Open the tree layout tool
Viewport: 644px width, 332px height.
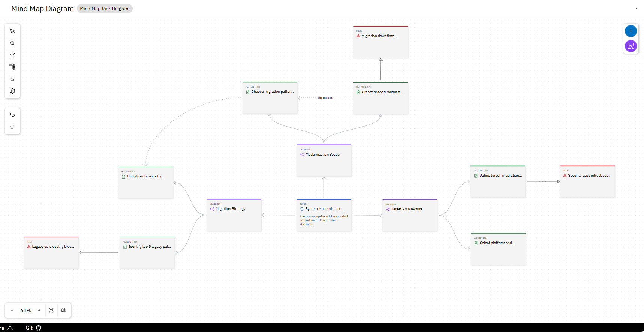tap(12, 67)
